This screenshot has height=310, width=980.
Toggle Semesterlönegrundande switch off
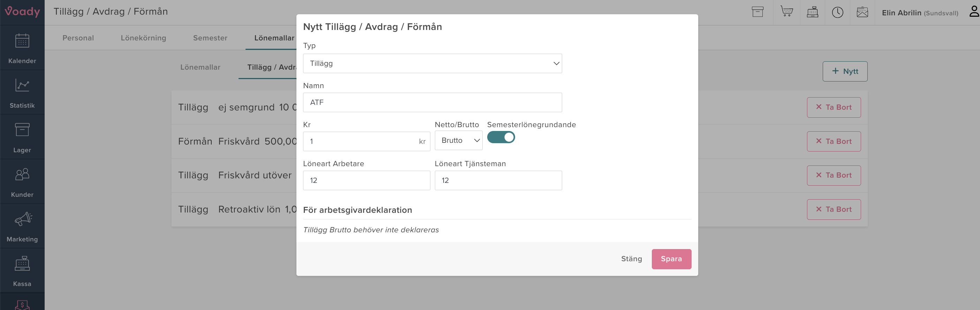[x=501, y=137]
